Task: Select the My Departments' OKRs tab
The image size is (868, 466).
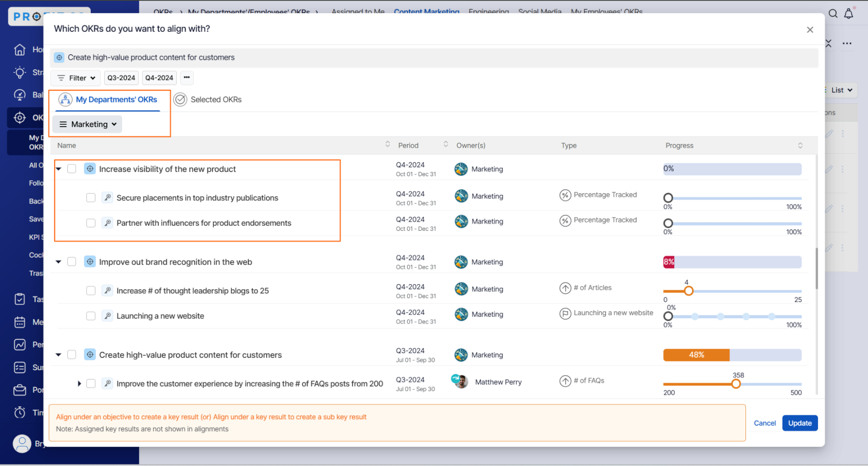Action: pyautogui.click(x=108, y=100)
